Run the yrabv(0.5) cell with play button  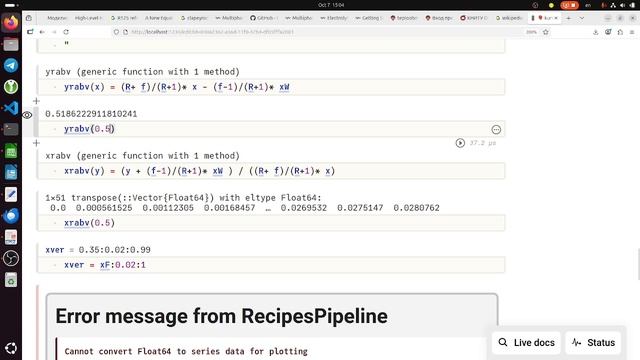[460, 143]
